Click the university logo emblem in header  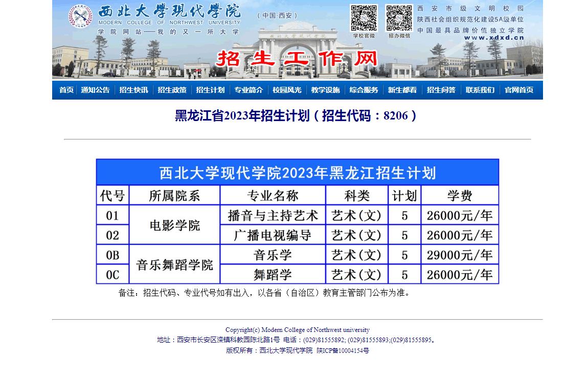[80, 16]
